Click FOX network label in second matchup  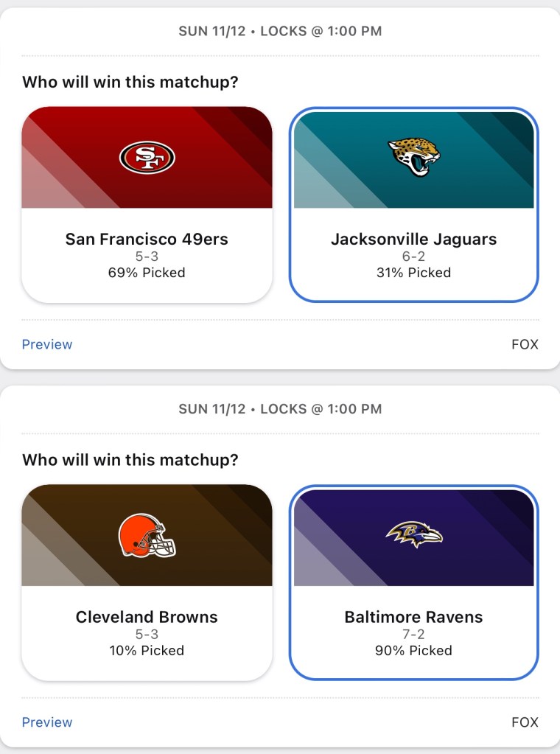click(525, 722)
